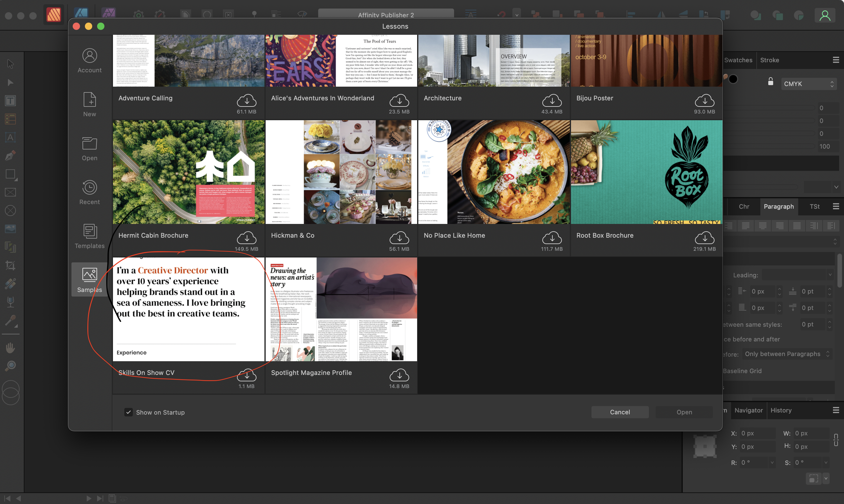This screenshot has width=844, height=504.
Task: Select the Artistic Text tool
Action: (11, 137)
